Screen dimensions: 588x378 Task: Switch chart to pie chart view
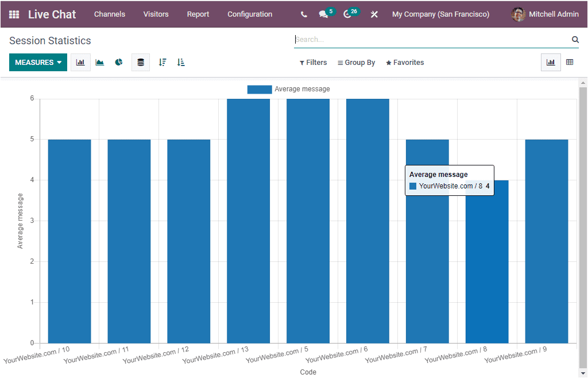point(119,62)
